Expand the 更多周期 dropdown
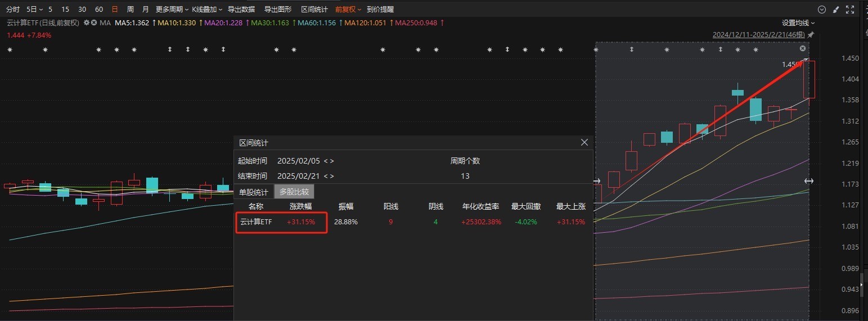 point(172,10)
